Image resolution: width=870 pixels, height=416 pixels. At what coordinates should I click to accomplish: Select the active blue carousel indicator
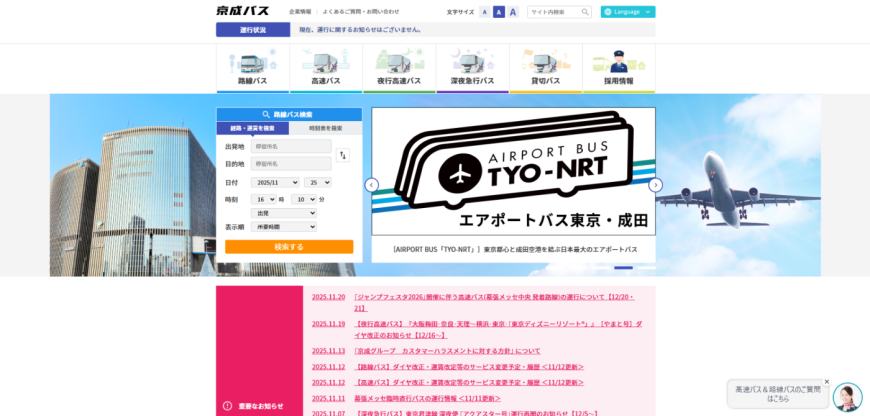(623, 268)
